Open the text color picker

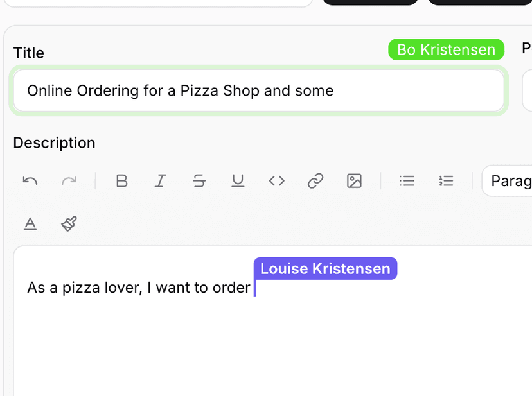click(30, 223)
